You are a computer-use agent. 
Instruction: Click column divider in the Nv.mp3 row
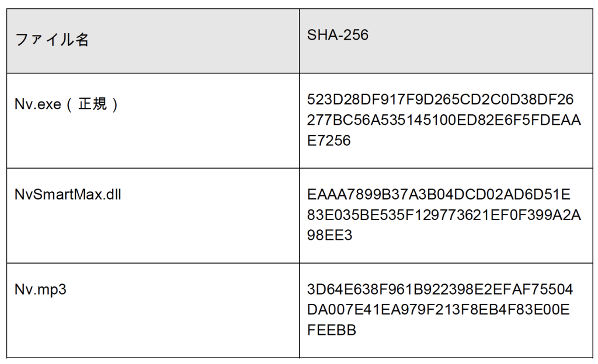pos(299,310)
